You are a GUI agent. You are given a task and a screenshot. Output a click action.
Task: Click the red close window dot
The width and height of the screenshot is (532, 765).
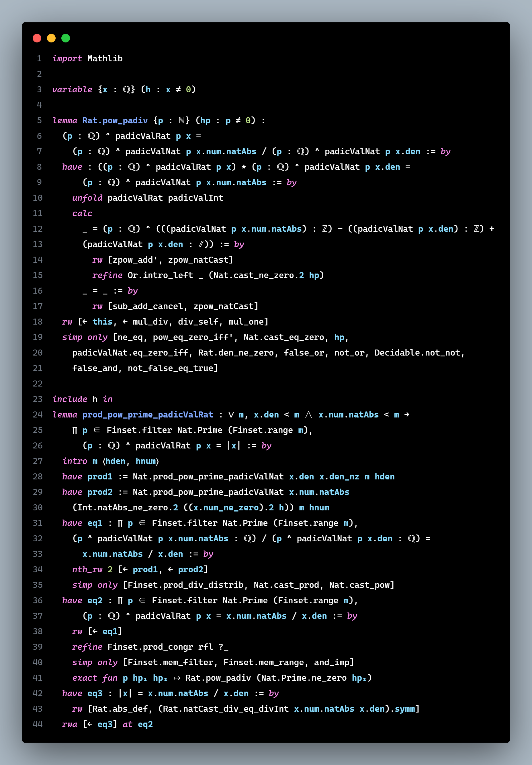tap(37, 38)
